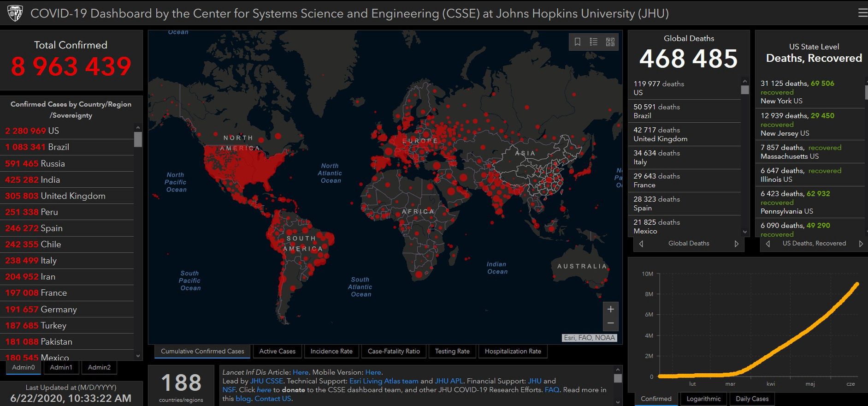The width and height of the screenshot is (868, 406).
Task: Click the 8 963 439 Total Confirmed figure
Action: [x=71, y=66]
